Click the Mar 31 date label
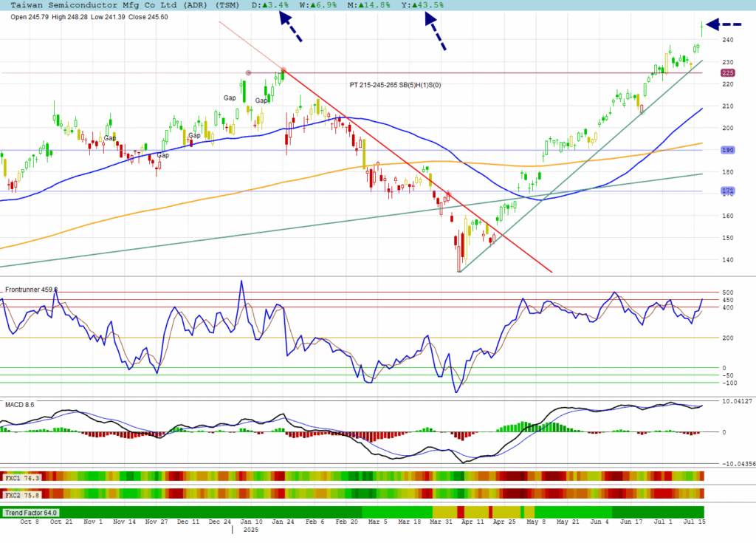The image size is (756, 543). click(x=441, y=522)
